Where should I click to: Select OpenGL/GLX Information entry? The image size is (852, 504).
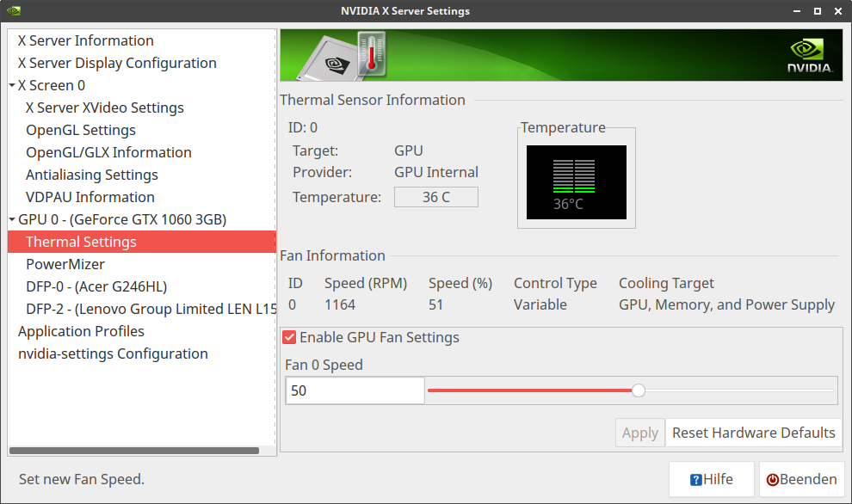coord(108,152)
